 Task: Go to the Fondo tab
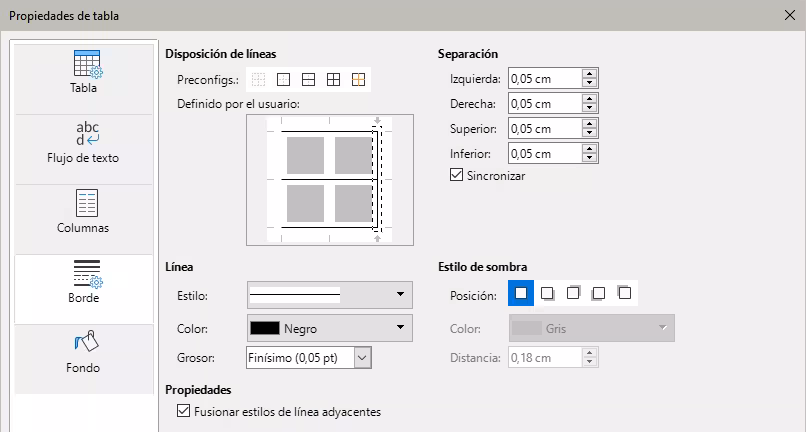click(x=84, y=359)
